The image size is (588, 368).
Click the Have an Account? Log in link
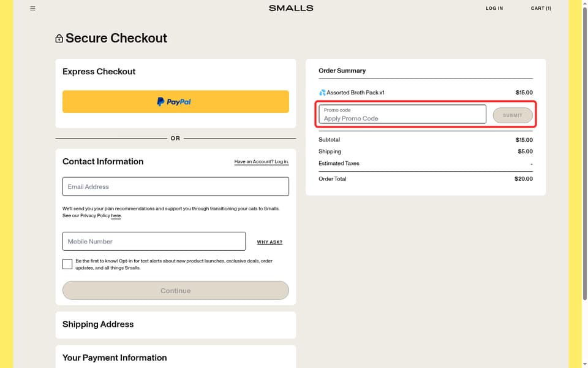(x=262, y=161)
